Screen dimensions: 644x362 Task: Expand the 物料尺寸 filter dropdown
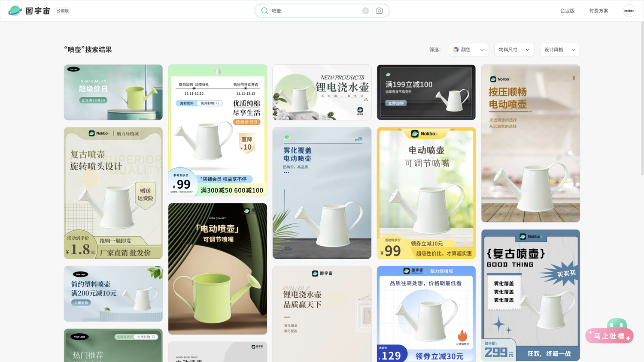coord(514,50)
